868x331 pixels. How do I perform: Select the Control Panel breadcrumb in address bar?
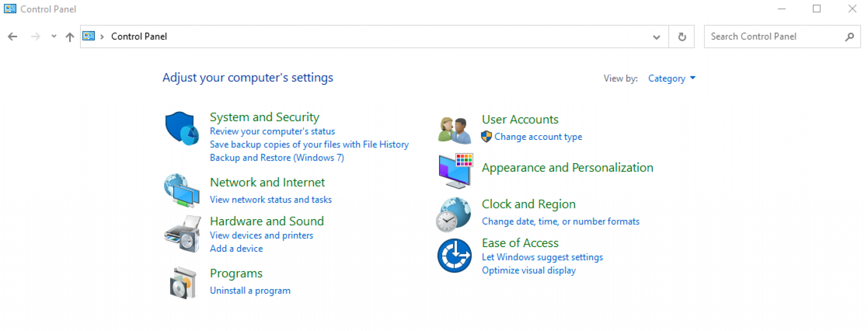(139, 36)
